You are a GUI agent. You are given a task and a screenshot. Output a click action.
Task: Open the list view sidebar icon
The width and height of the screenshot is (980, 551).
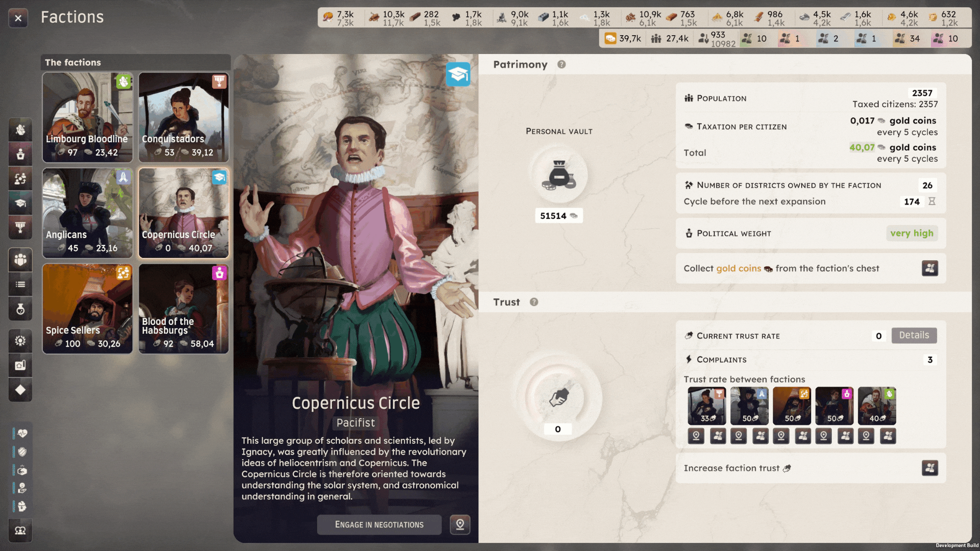20,285
